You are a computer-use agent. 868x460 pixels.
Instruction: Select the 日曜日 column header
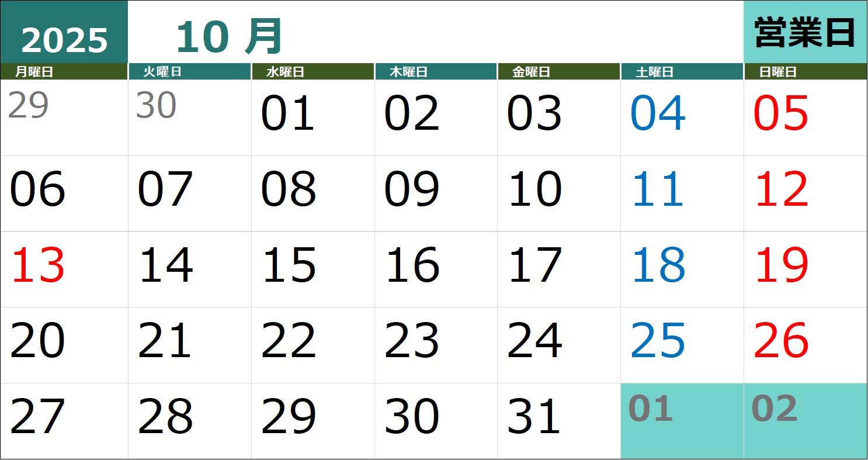point(777,72)
